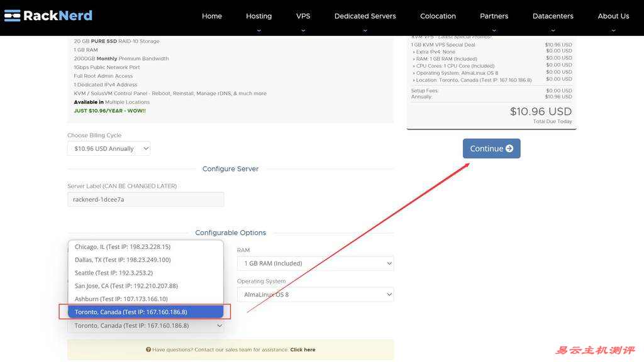Select Ashburn location option

click(146, 299)
